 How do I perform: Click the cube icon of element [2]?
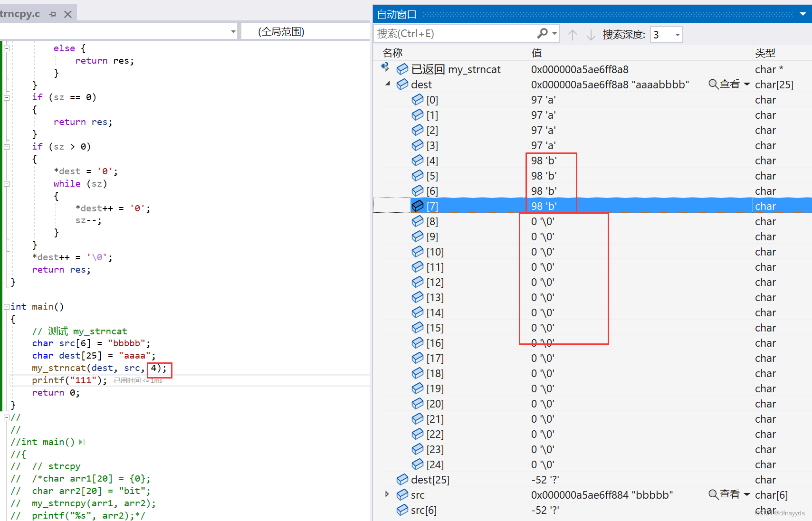click(x=418, y=130)
